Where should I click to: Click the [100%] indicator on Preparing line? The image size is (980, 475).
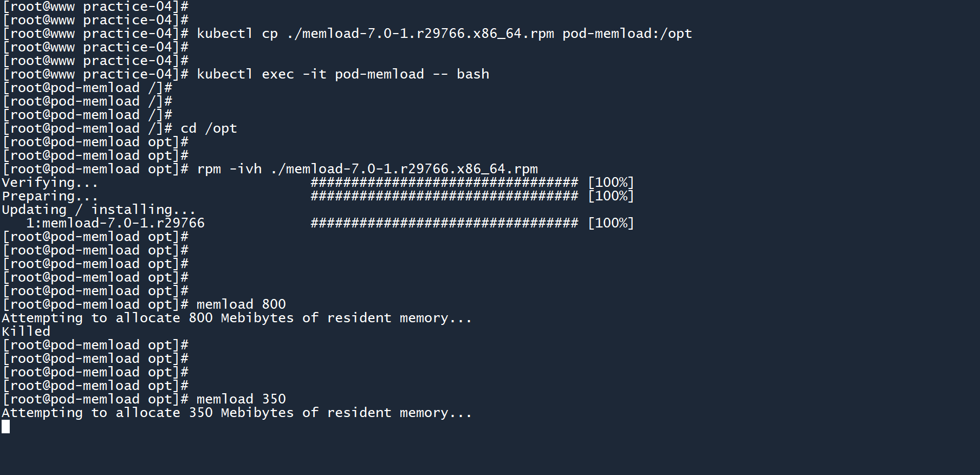click(611, 196)
